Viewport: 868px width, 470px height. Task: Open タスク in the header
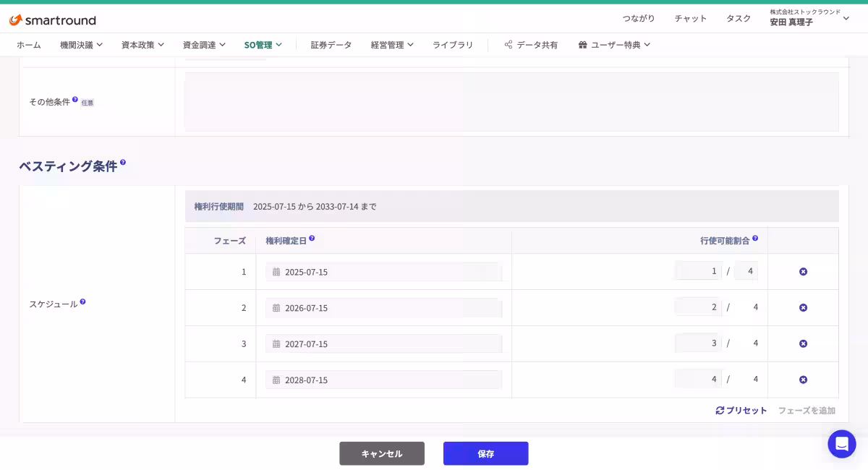pos(739,18)
